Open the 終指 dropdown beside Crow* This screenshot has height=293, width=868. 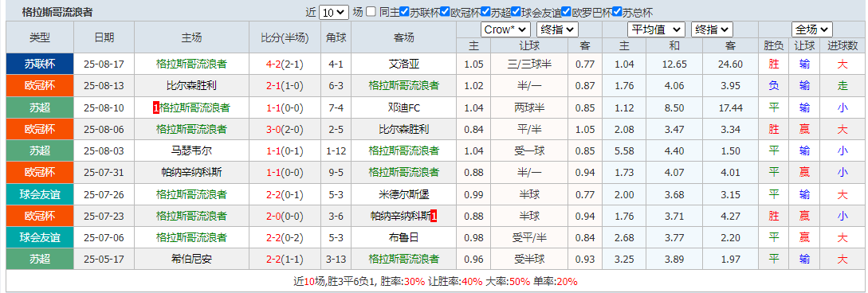557,29
